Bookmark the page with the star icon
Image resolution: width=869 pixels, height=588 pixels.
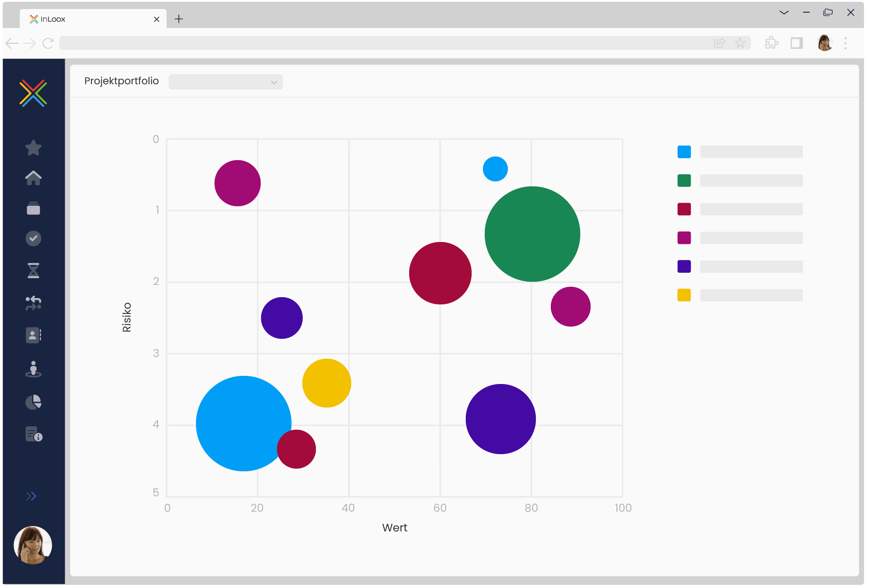click(x=740, y=43)
